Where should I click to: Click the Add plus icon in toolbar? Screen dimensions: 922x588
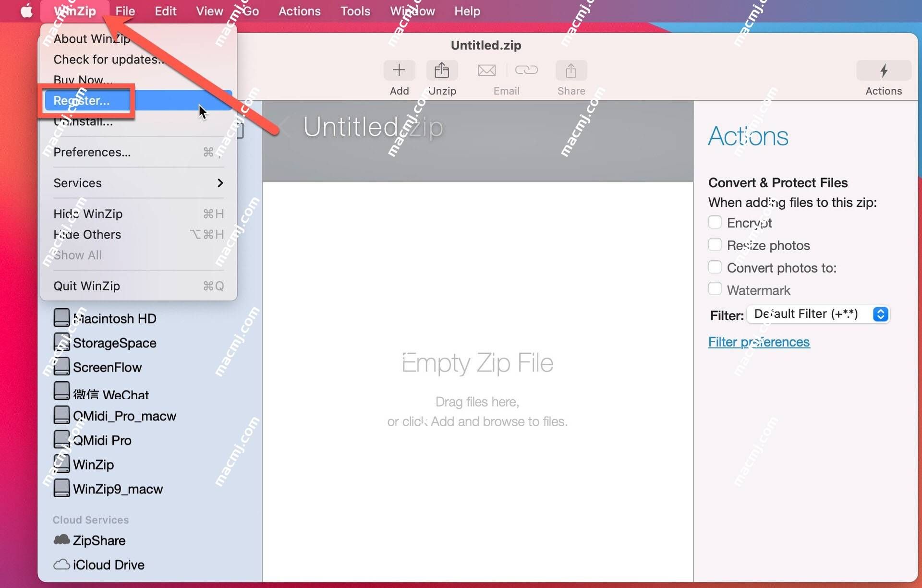tap(399, 70)
